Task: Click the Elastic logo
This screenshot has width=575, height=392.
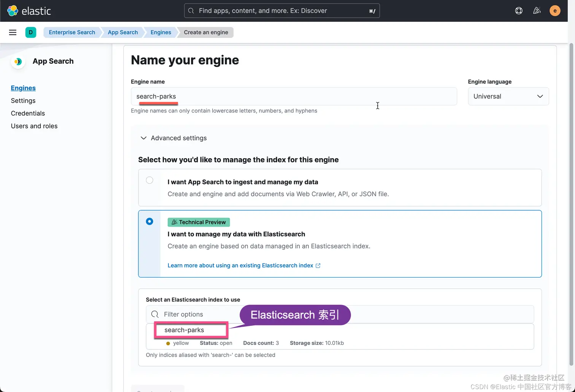Action: (29, 11)
